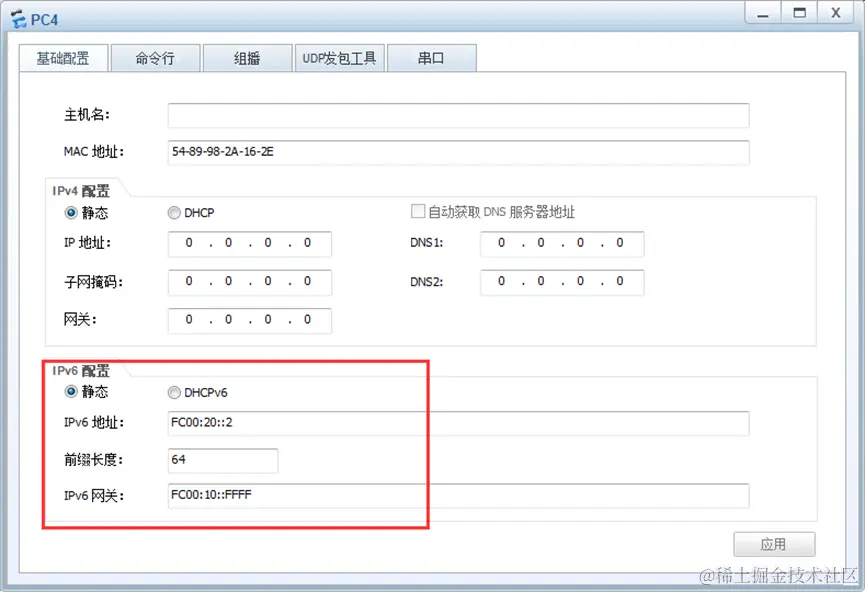The image size is (865, 592).
Task: Click the 主机名 input field
Action: point(458,115)
